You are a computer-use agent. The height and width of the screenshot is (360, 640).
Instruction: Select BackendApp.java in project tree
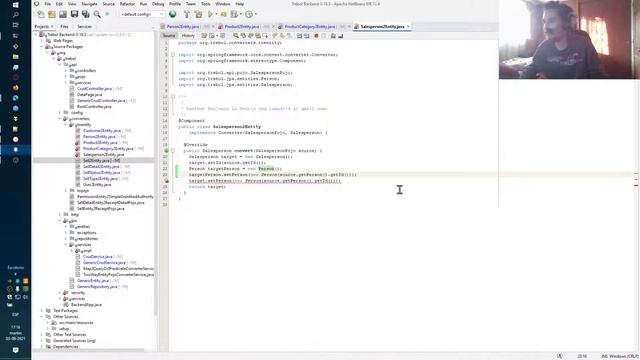coord(86,304)
